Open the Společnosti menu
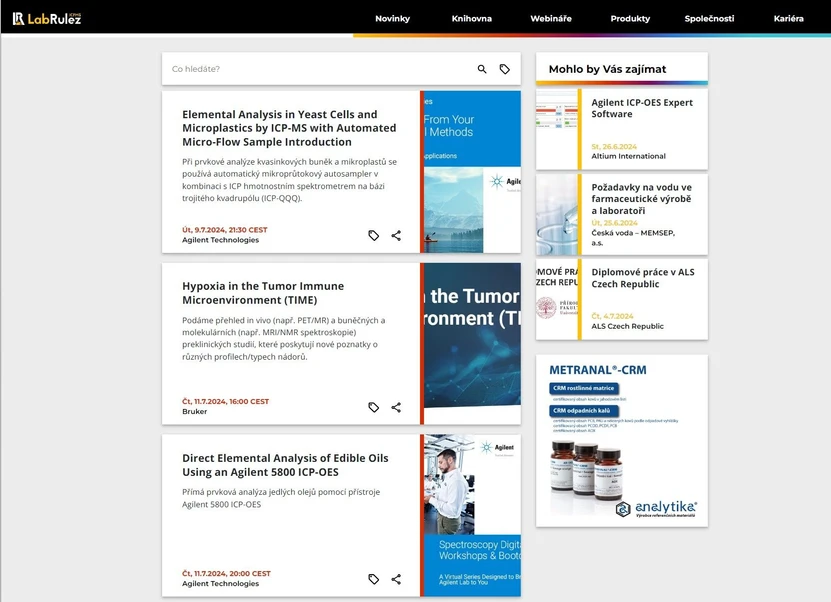The height and width of the screenshot is (602, 831). (x=709, y=19)
